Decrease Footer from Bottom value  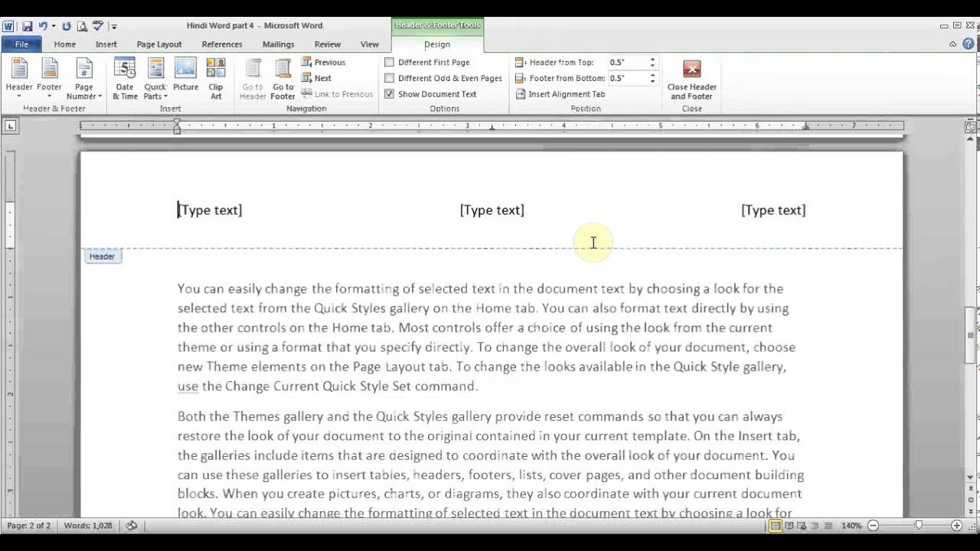tap(652, 81)
